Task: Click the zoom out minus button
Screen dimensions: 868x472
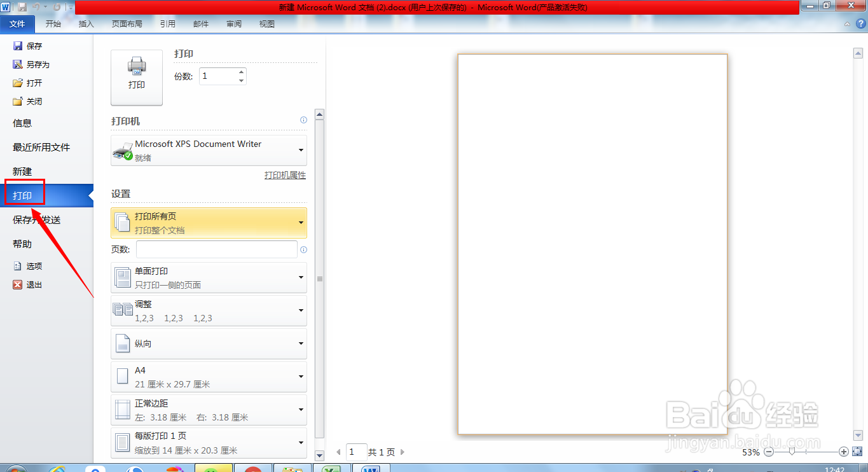Action: pyautogui.click(x=768, y=452)
